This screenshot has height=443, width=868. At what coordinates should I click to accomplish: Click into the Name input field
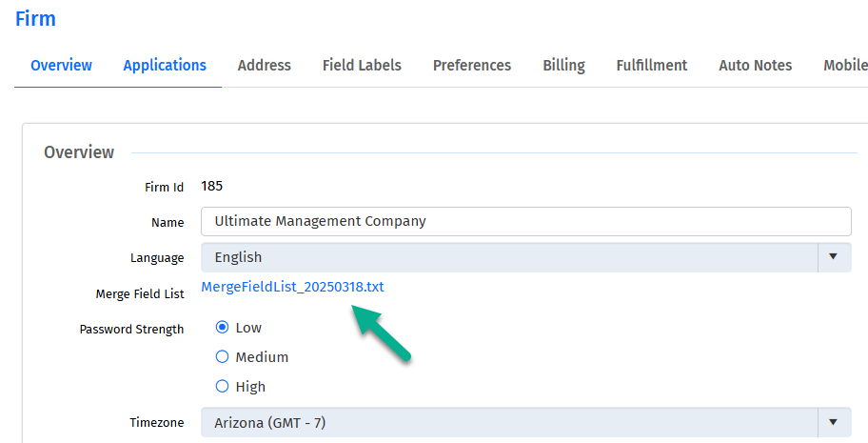click(x=526, y=221)
